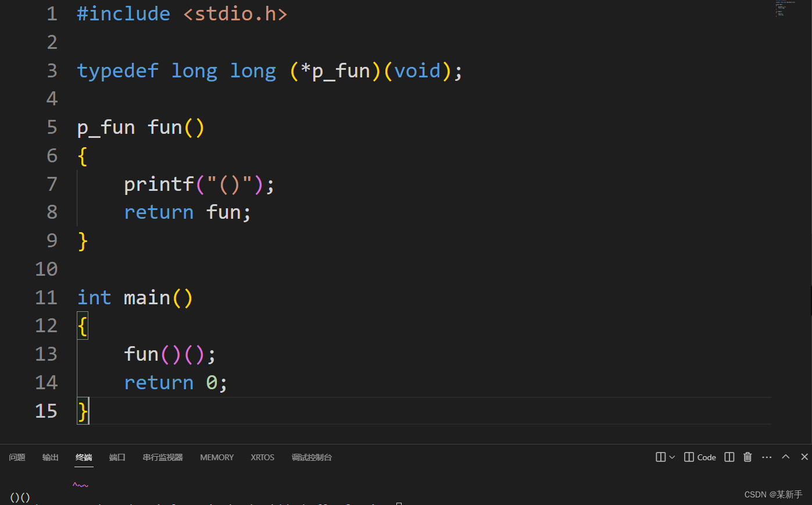This screenshot has width=812, height=505.
Task: Switch to the 输出 panel tab
Action: (x=51, y=457)
